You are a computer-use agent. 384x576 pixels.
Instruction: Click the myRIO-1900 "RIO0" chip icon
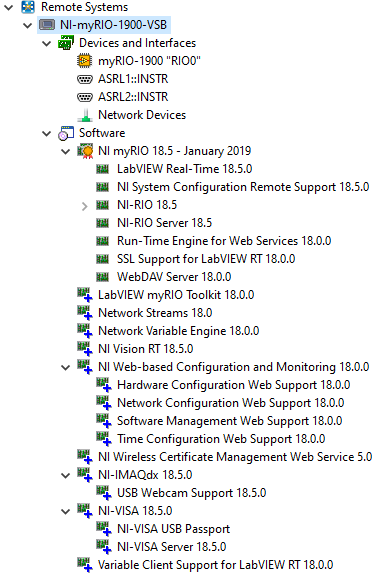[x=85, y=61]
